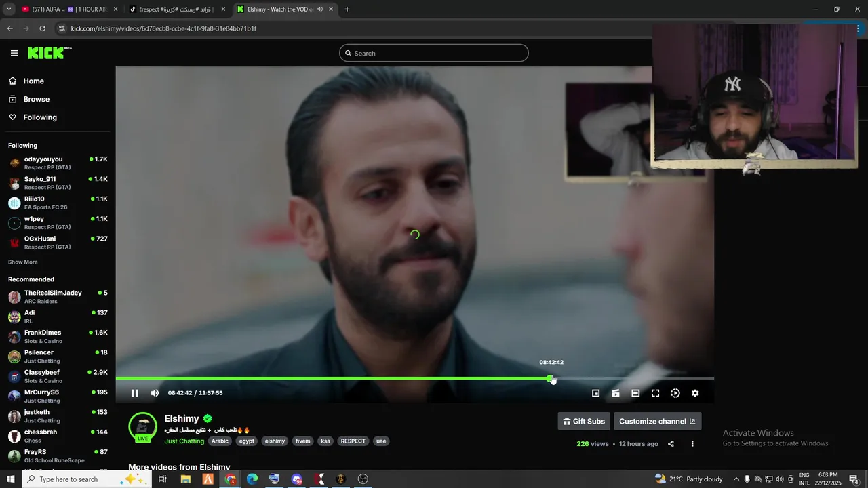Toggle fullscreen video mode
868x488 pixels.
[655, 393]
